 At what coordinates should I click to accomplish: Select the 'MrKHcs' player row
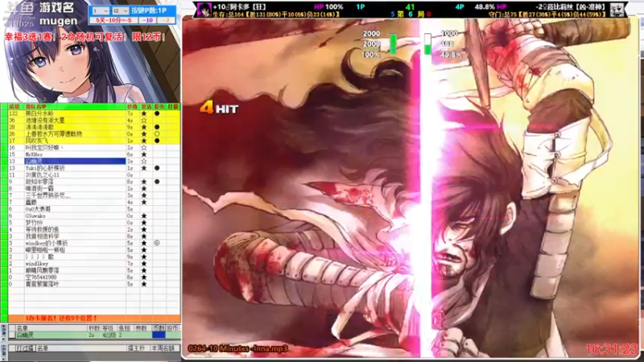click(x=94, y=154)
